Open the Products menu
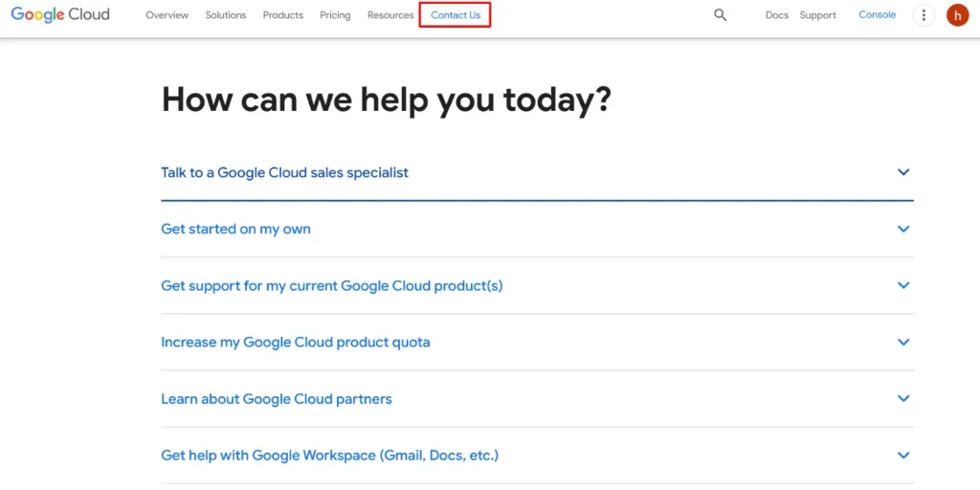This screenshot has height=490, width=980. tap(283, 15)
